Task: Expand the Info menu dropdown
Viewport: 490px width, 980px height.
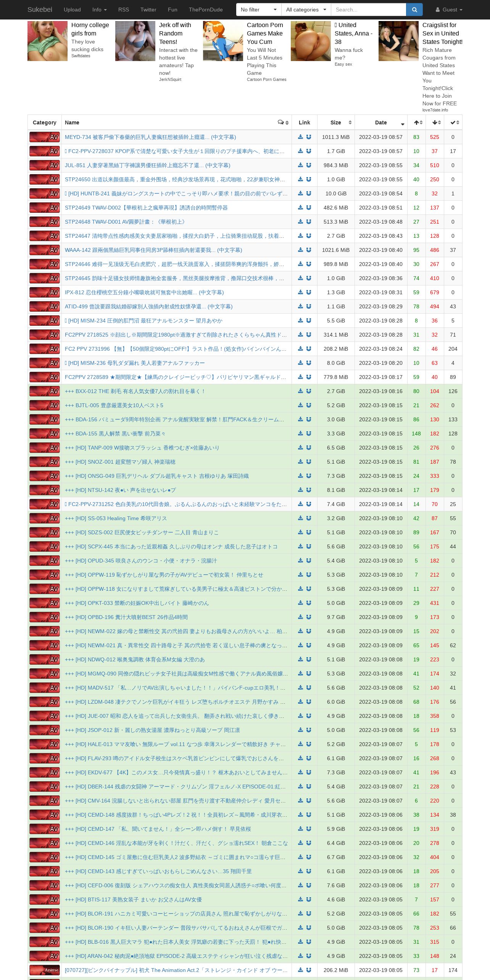Action: point(99,10)
